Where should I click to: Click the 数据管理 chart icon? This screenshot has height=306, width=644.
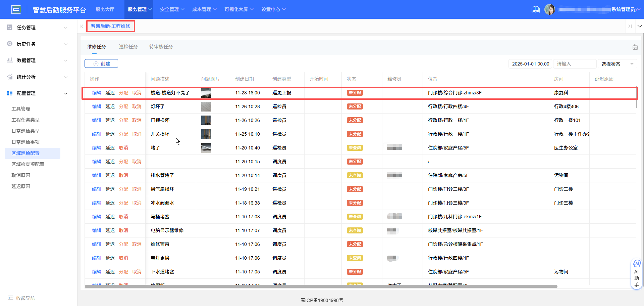point(9,60)
